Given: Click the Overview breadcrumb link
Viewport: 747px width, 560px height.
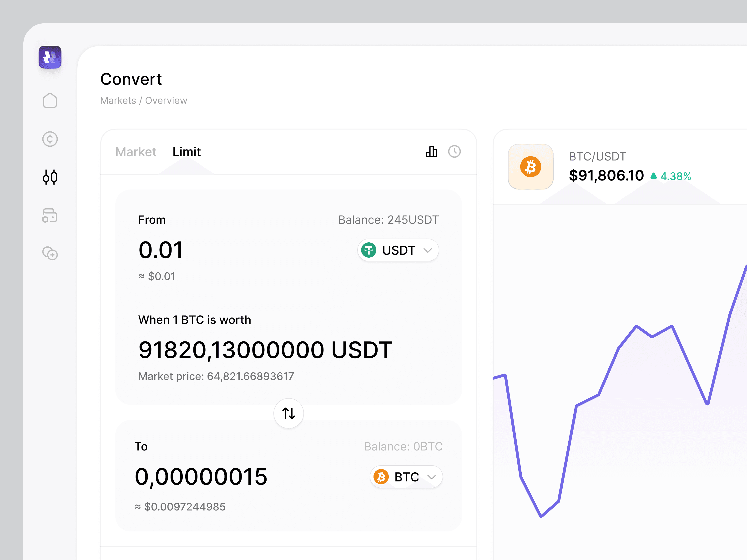Looking at the screenshot, I should click(x=166, y=100).
